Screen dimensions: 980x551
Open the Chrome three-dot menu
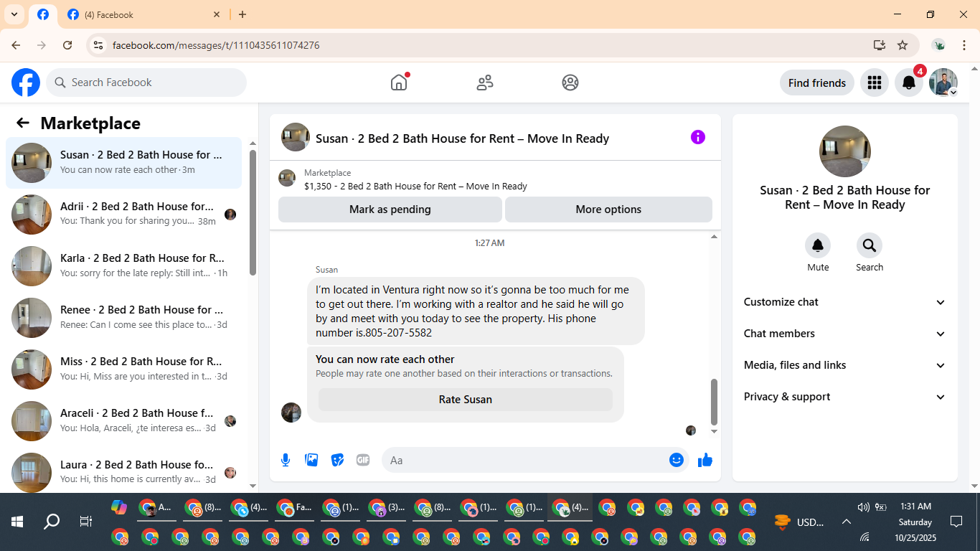pos(964,45)
